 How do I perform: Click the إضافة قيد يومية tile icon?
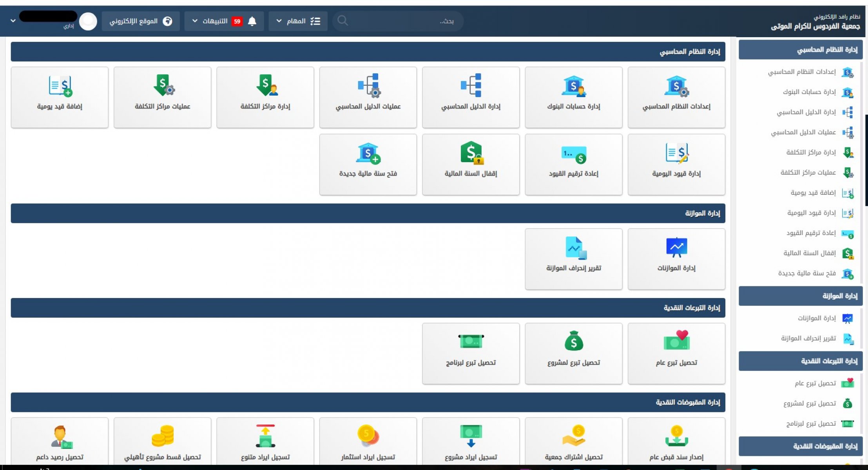(x=60, y=86)
